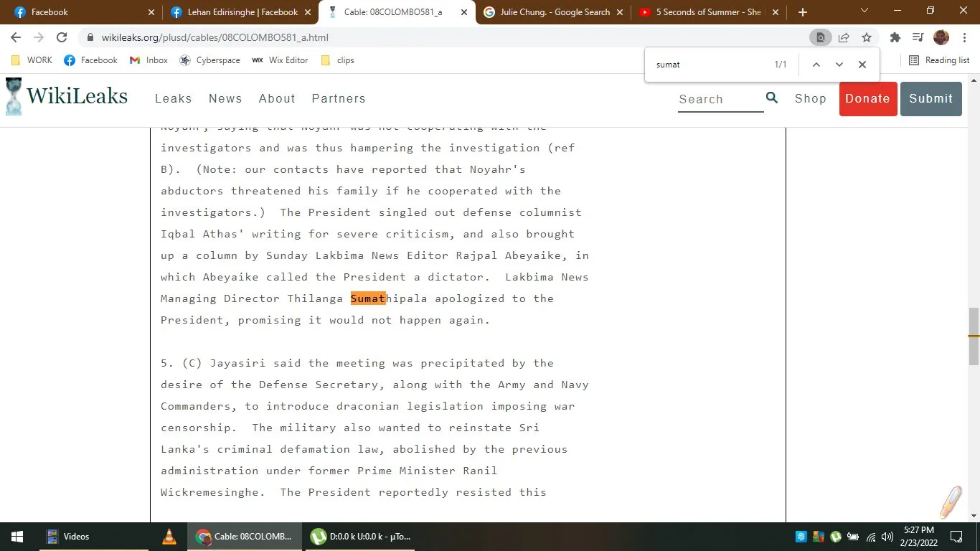Open VLC media player from taskbar
The image size is (980, 551).
click(x=169, y=537)
